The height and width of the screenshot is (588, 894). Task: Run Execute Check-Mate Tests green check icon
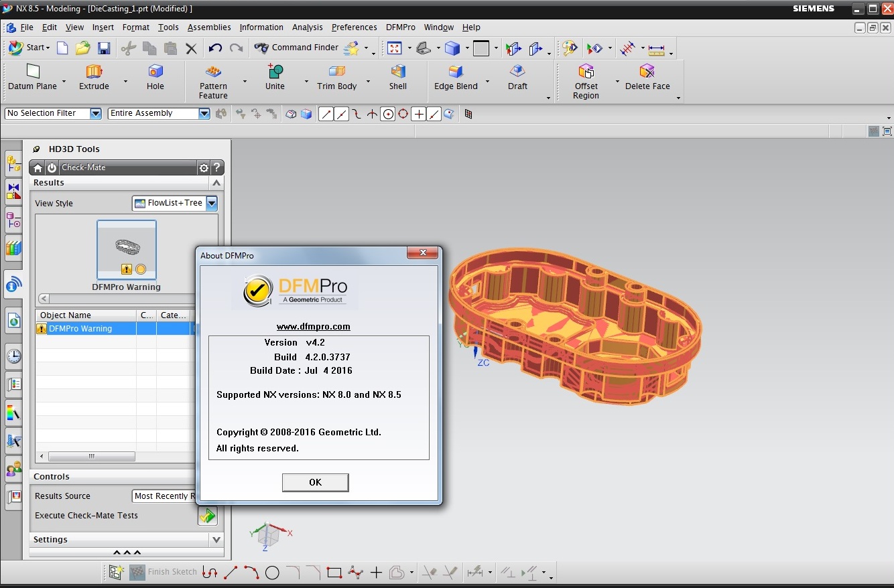tap(208, 516)
